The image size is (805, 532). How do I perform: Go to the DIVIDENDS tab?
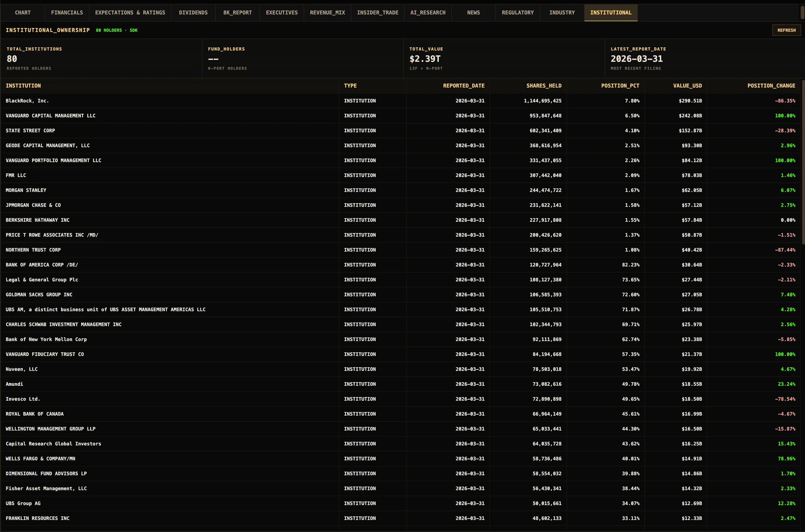pos(193,12)
